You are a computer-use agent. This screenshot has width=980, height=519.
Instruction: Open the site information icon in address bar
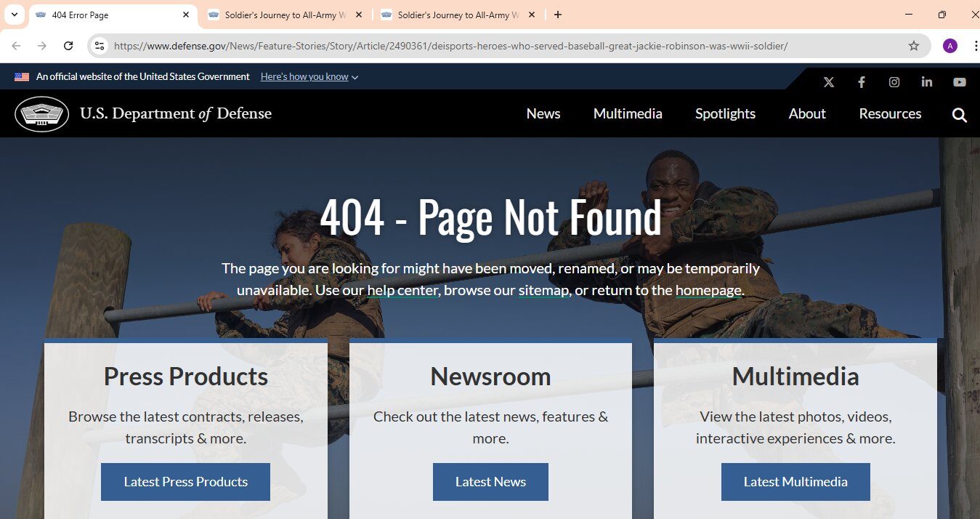coord(100,46)
